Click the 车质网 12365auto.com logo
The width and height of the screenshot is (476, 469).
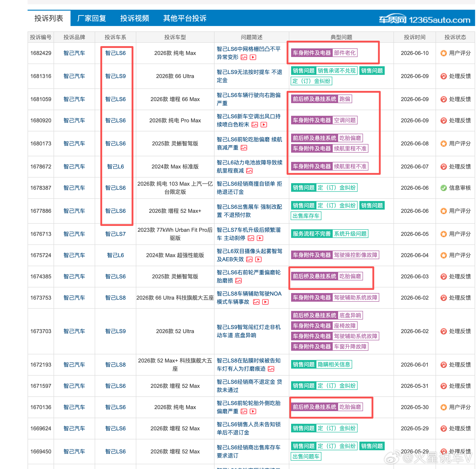point(424,19)
